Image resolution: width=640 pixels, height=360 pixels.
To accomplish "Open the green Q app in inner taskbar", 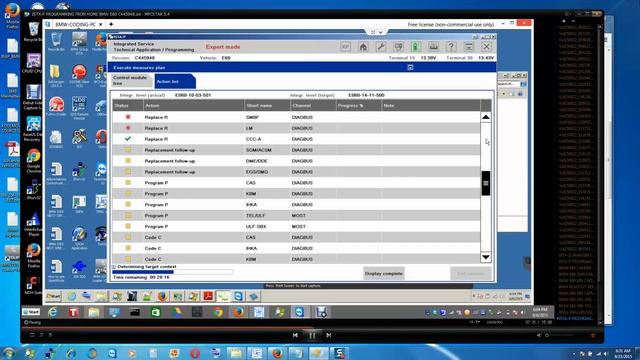I will pos(156,313).
